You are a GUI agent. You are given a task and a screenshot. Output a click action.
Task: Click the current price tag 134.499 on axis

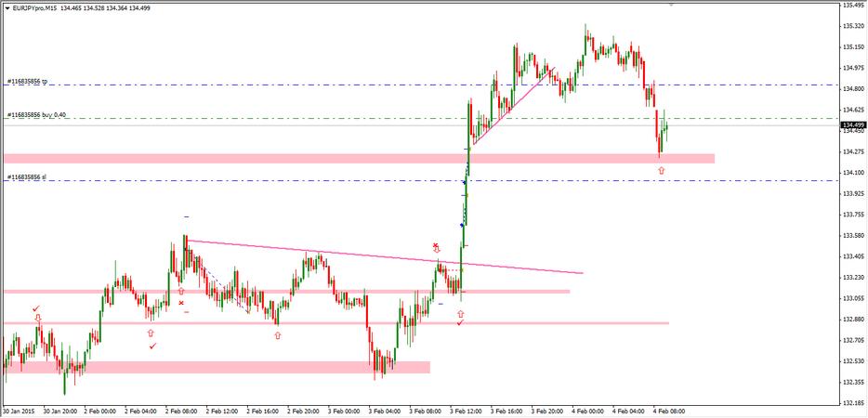tap(853, 124)
